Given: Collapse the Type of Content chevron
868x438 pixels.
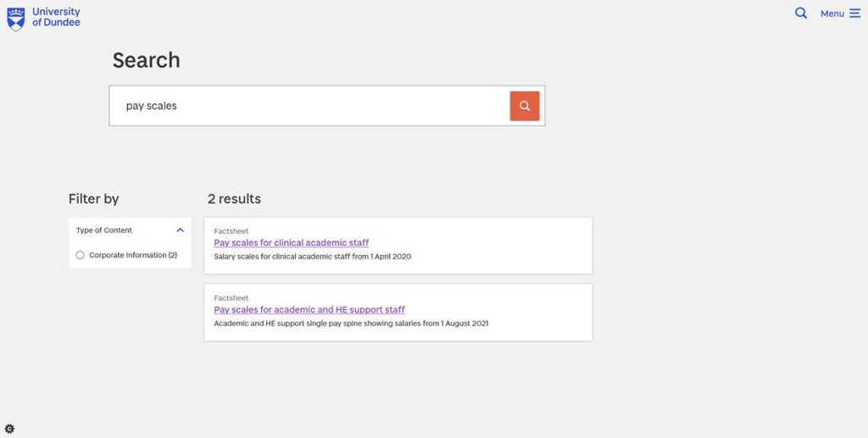Looking at the screenshot, I should pyautogui.click(x=180, y=230).
